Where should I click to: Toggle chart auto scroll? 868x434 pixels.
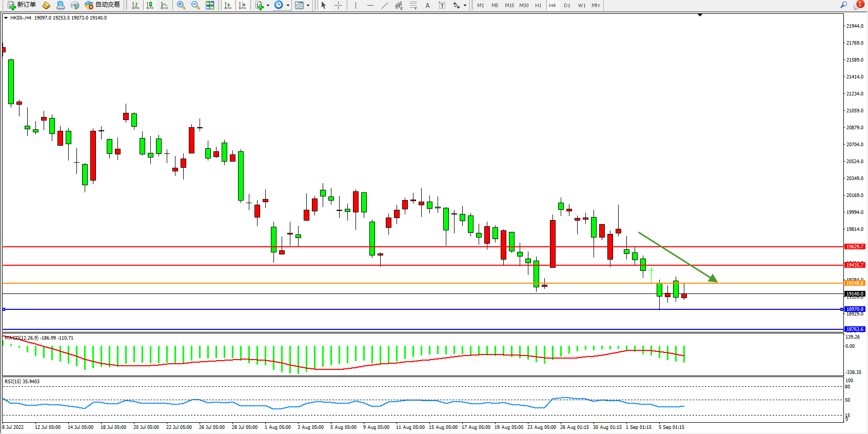point(228,5)
